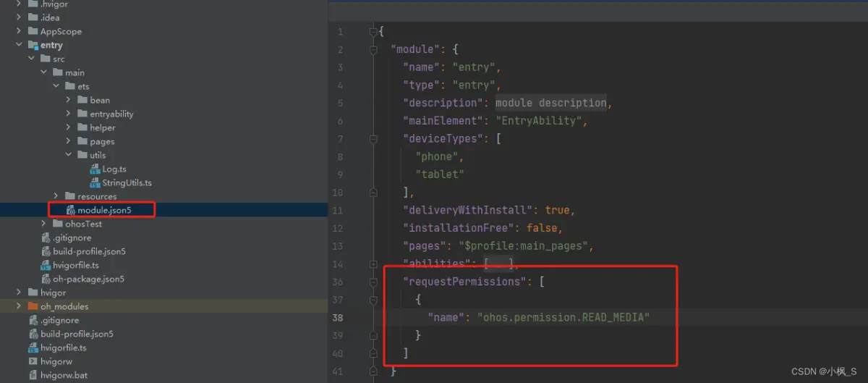Screen dimensions: 868x383
Task: Expand the resources folder chevron
Action: 56,196
